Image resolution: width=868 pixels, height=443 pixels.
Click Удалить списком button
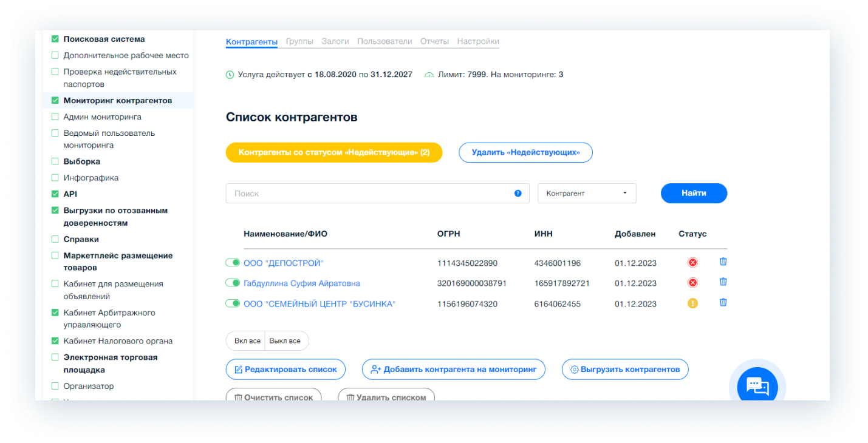click(x=386, y=394)
